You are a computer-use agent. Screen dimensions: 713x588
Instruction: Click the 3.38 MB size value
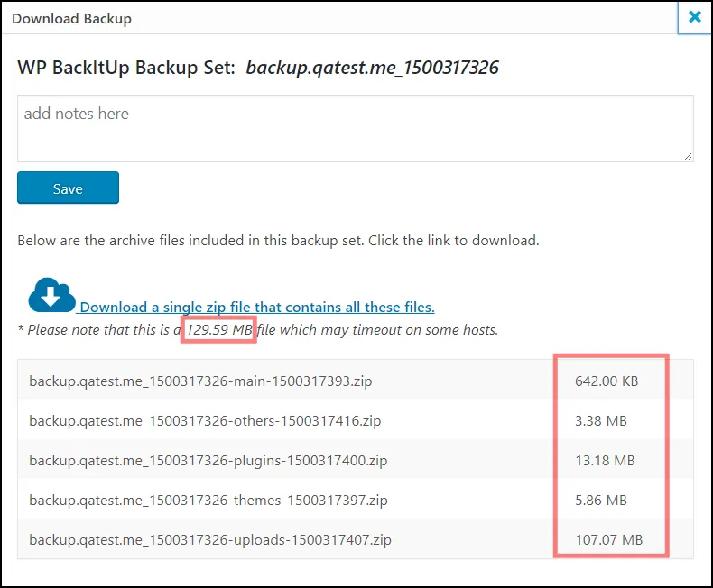pos(601,421)
